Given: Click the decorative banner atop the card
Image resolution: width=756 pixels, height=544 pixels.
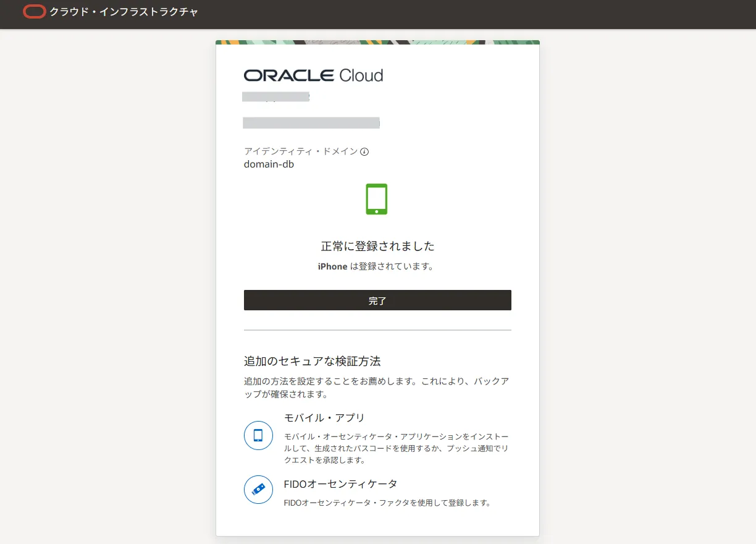Looking at the screenshot, I should point(377,43).
